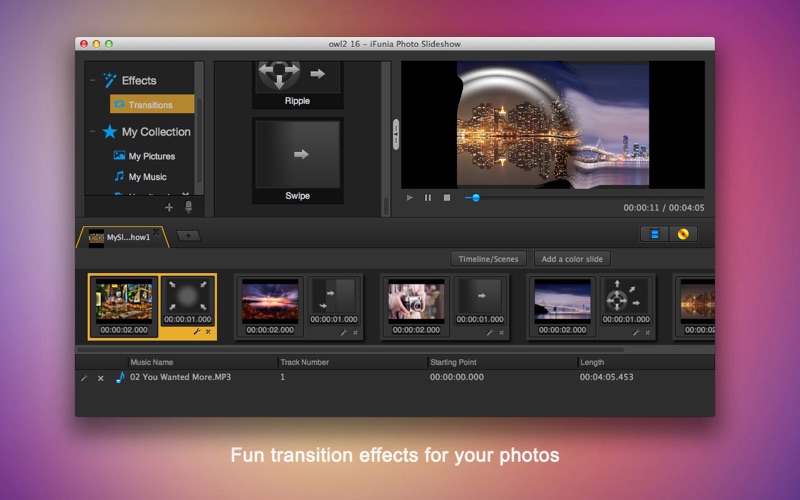
Task: Collapse the My Collection tree section
Action: tap(92, 132)
